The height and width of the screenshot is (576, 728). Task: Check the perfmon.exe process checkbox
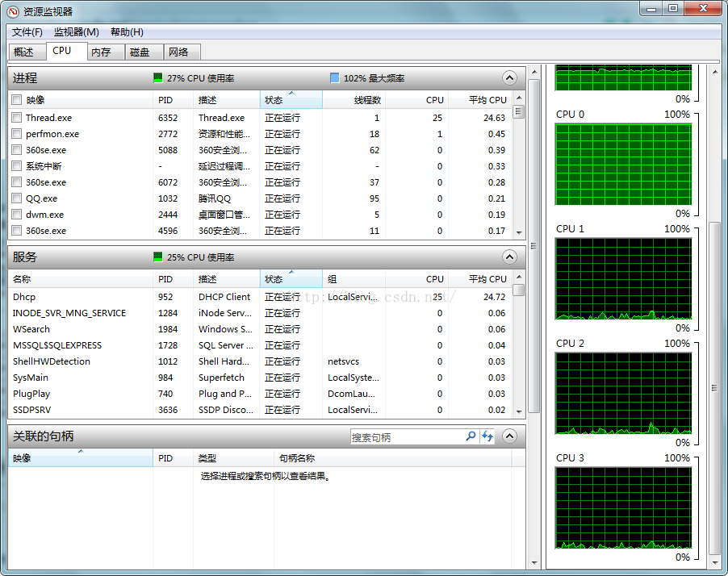(17, 134)
